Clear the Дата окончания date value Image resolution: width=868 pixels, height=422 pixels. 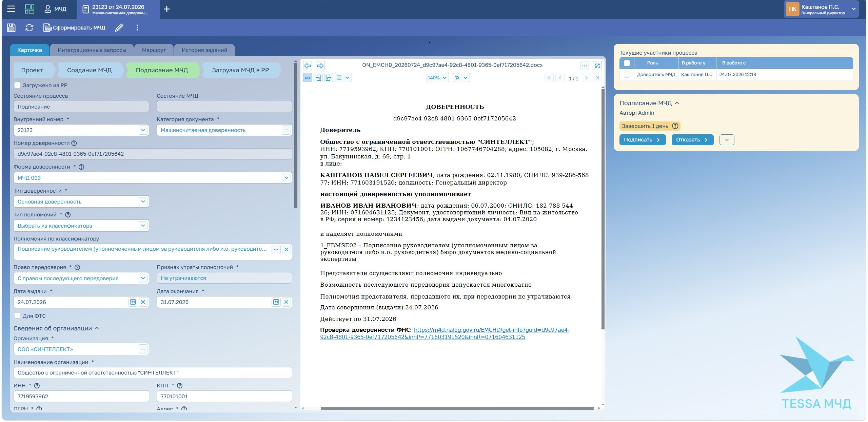coord(287,302)
